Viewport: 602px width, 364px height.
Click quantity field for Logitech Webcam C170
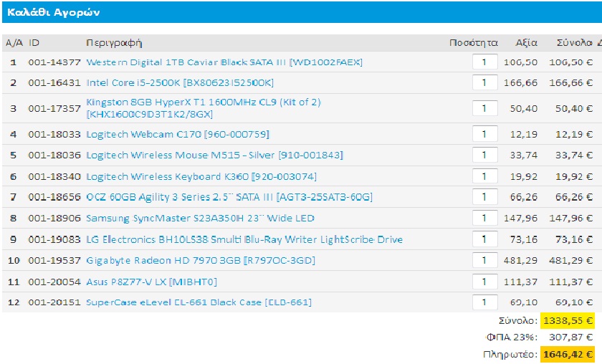(x=485, y=134)
